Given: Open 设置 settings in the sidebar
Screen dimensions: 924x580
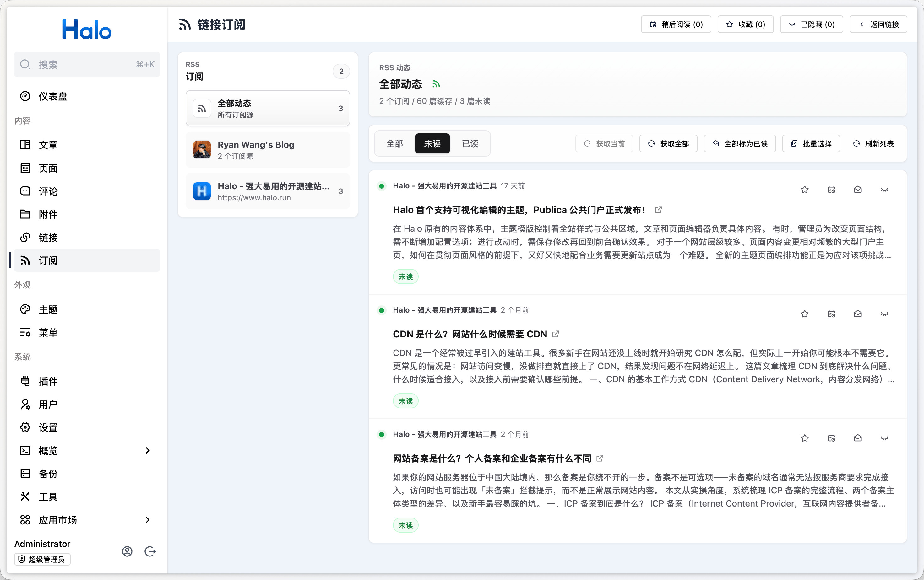Looking at the screenshot, I should click(87, 427).
